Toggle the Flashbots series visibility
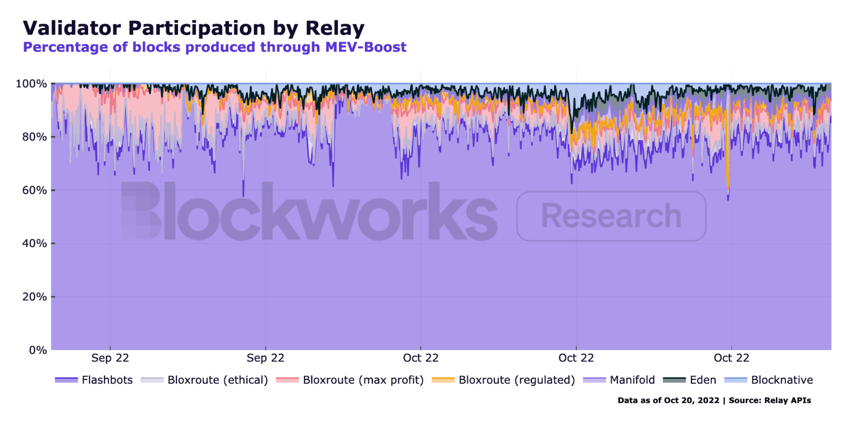868x445 pixels. 106,380
